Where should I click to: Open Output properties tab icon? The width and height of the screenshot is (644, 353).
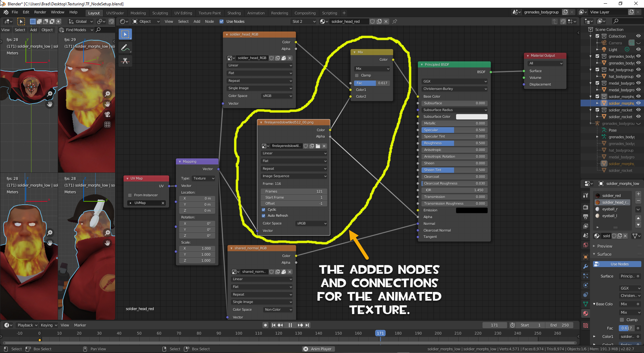point(586,217)
